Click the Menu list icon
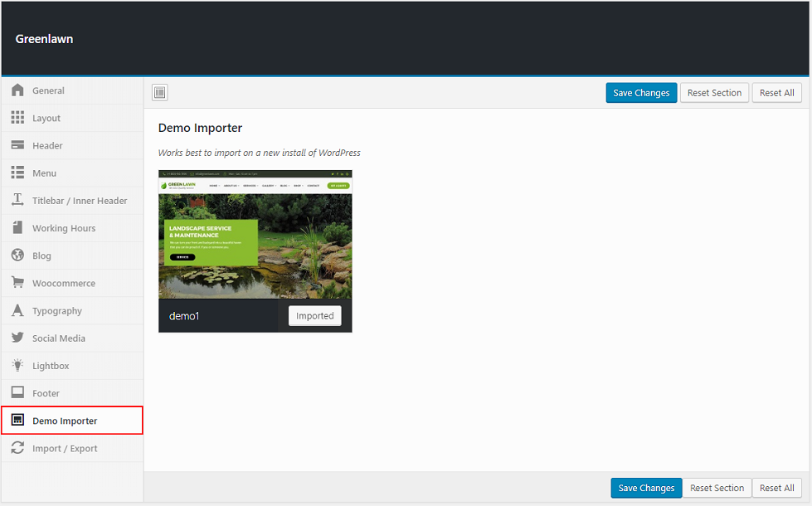Image resolution: width=812 pixels, height=506 pixels. pos(17,173)
